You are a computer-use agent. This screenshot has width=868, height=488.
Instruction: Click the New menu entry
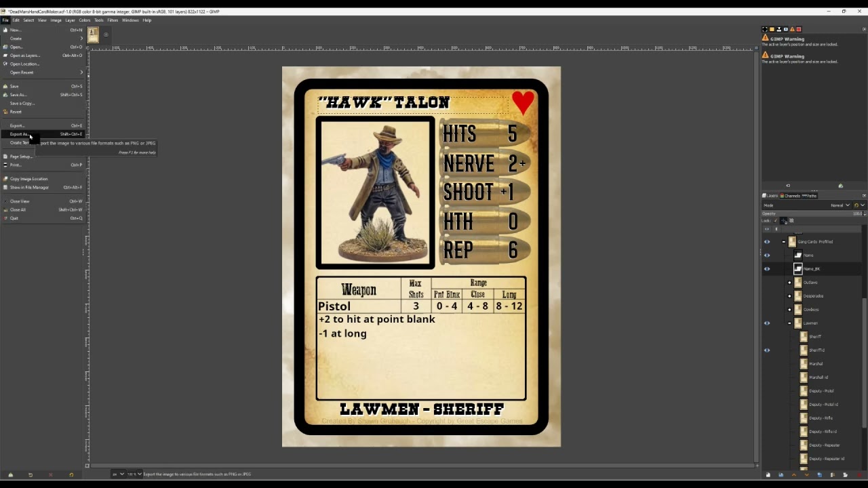(x=43, y=30)
